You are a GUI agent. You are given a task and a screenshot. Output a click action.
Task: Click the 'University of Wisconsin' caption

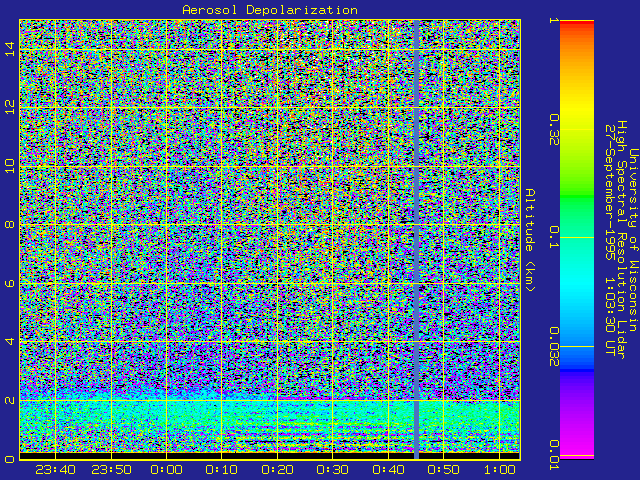coord(633,240)
